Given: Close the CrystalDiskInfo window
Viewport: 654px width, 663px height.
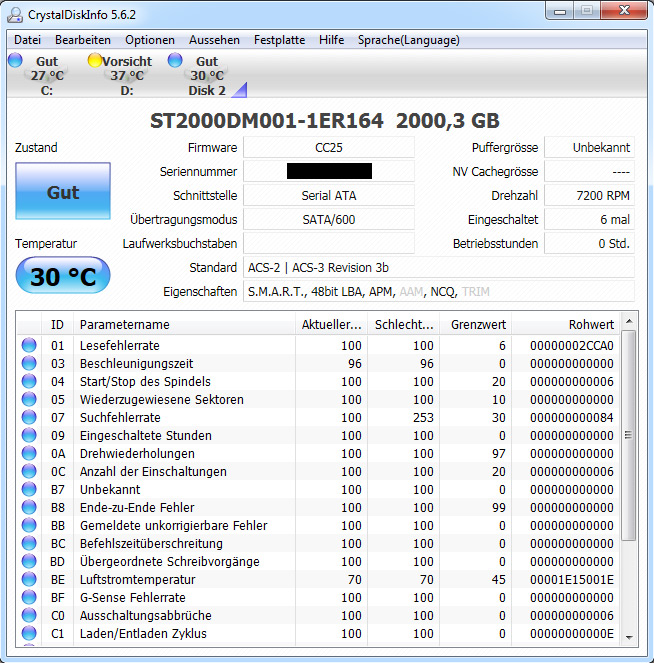Looking at the screenshot, I should click(624, 11).
